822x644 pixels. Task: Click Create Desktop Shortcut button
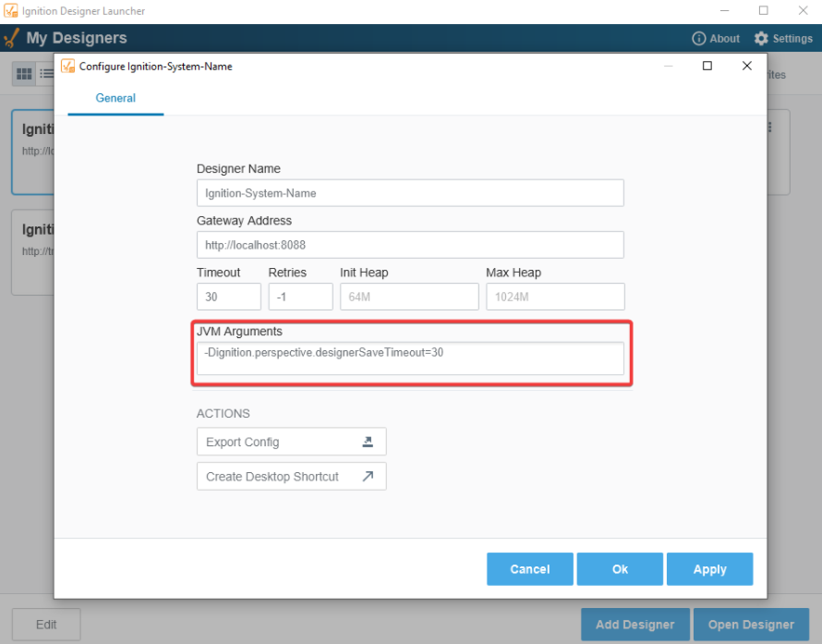(x=292, y=476)
